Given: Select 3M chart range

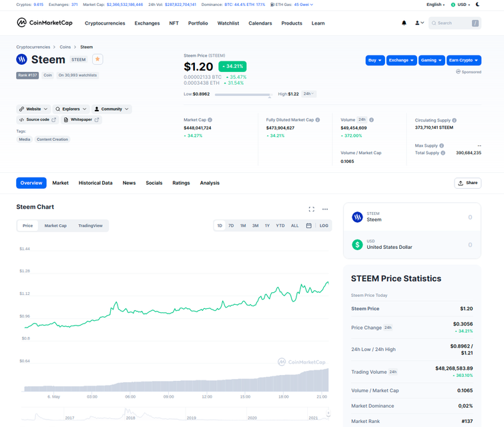Looking at the screenshot, I should [x=255, y=226].
